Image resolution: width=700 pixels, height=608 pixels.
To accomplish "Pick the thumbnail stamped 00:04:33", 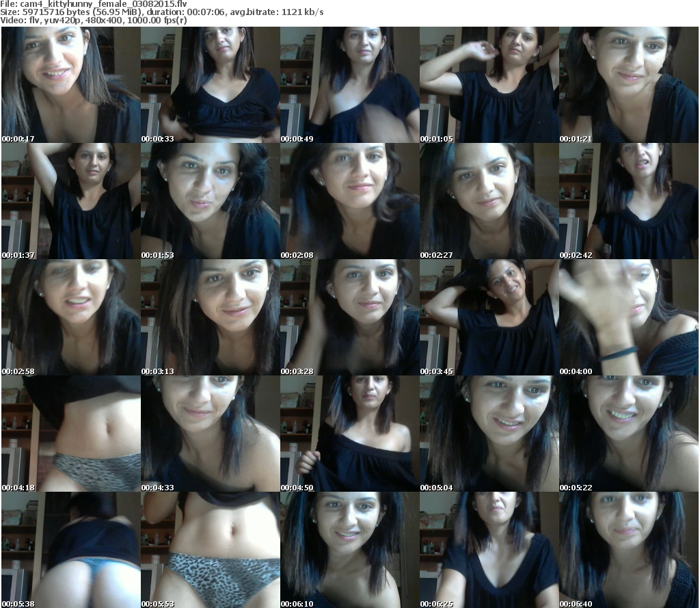I will (x=211, y=434).
